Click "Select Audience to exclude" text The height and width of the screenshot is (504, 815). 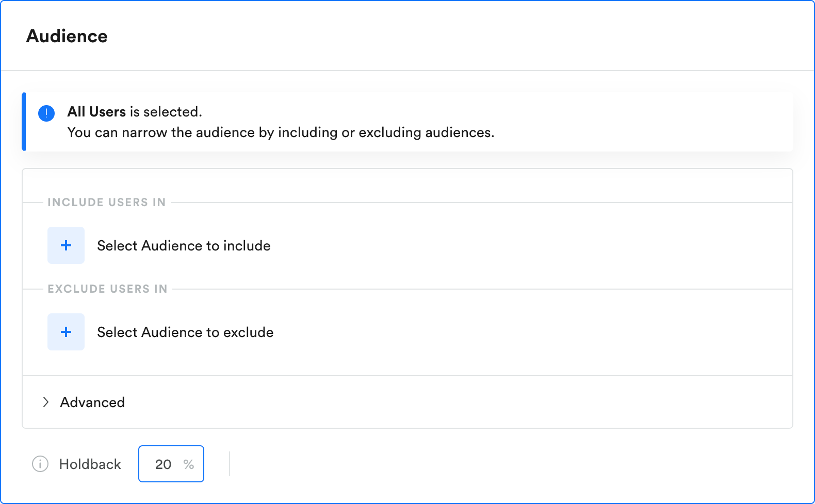(x=185, y=332)
